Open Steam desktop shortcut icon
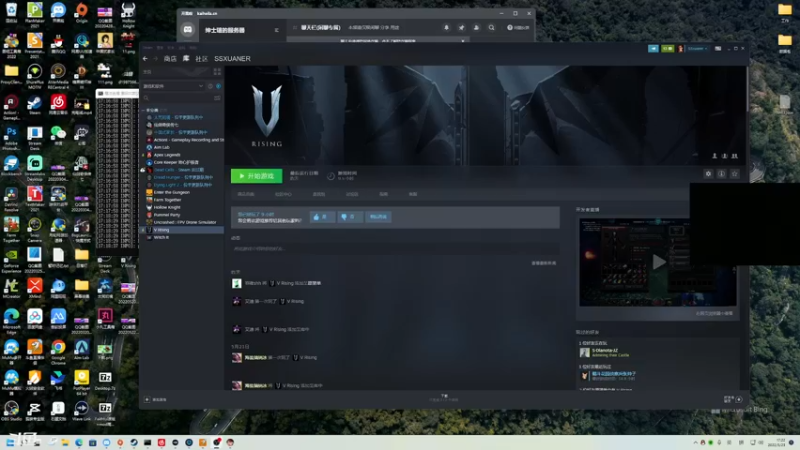The width and height of the screenshot is (800, 450). pyautogui.click(x=35, y=105)
